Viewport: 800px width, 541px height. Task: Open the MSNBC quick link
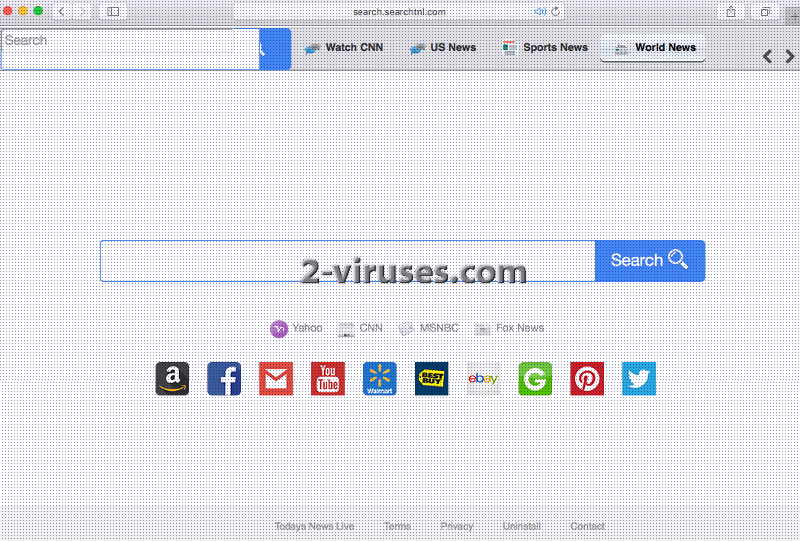pos(429,329)
